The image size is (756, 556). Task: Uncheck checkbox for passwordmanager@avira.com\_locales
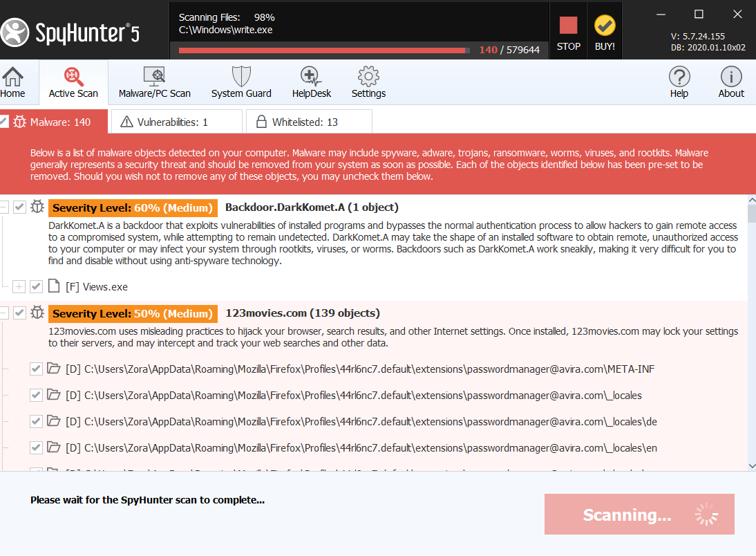tap(36, 396)
